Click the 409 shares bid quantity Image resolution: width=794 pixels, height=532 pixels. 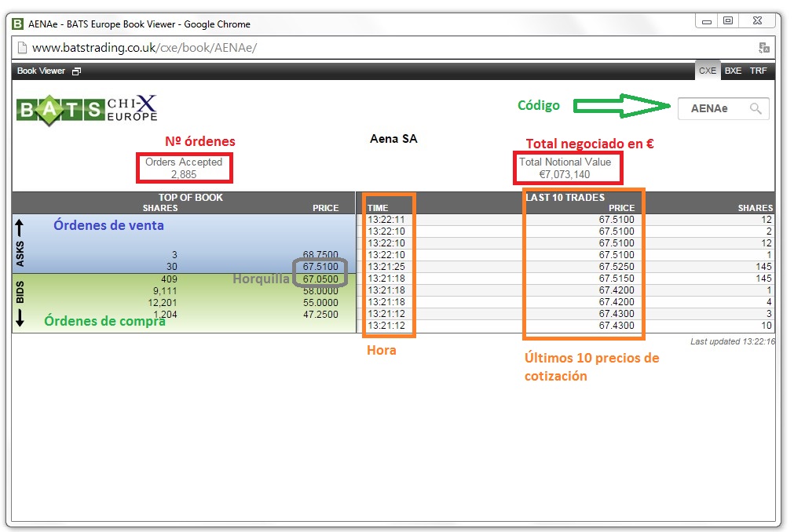point(169,279)
